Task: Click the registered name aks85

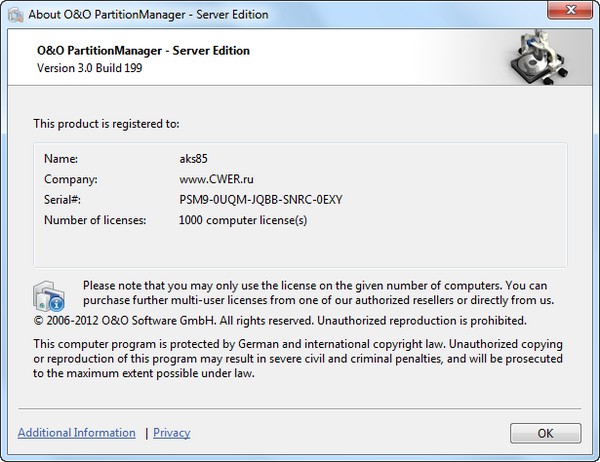Action: click(x=193, y=158)
